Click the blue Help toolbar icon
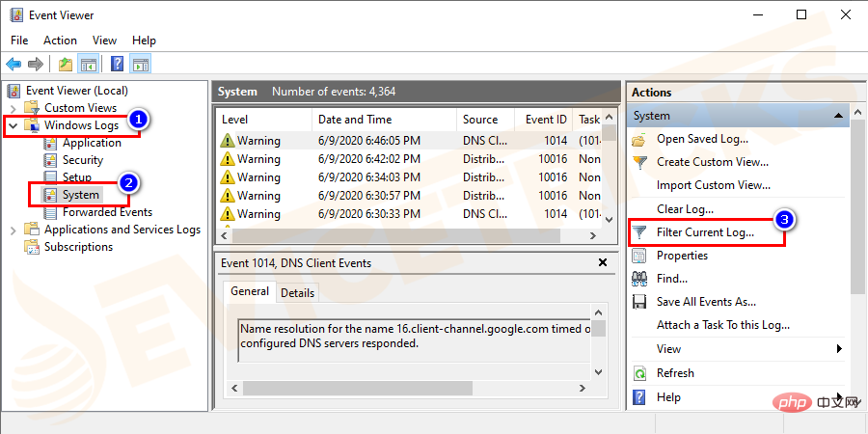The height and width of the screenshot is (434, 868). (117, 65)
